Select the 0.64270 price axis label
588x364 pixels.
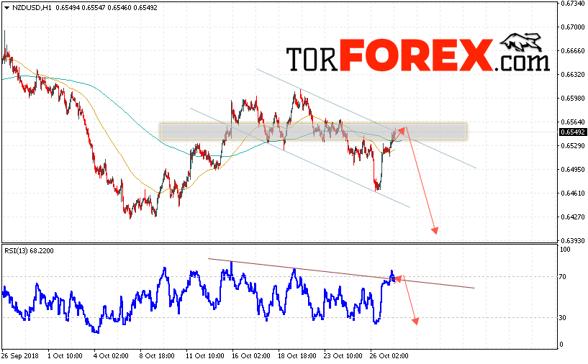[573, 217]
